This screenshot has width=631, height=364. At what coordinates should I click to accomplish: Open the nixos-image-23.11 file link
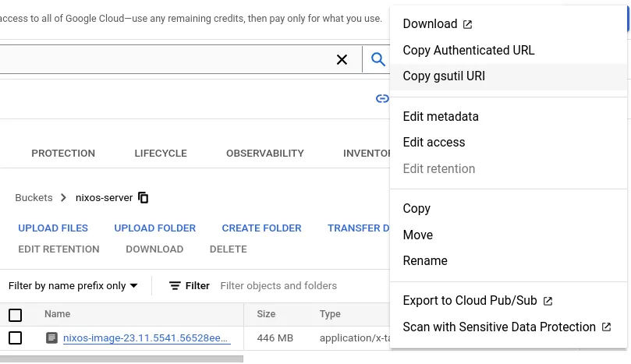(147, 337)
